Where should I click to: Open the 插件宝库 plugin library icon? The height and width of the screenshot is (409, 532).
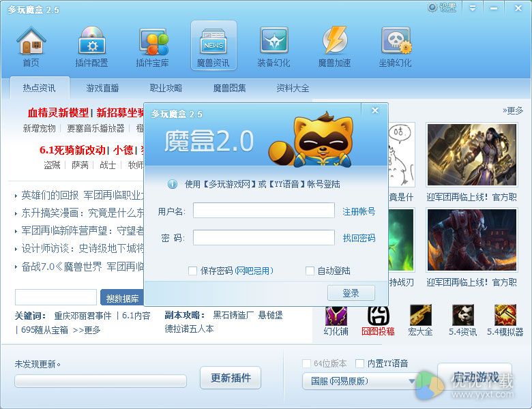[153, 46]
